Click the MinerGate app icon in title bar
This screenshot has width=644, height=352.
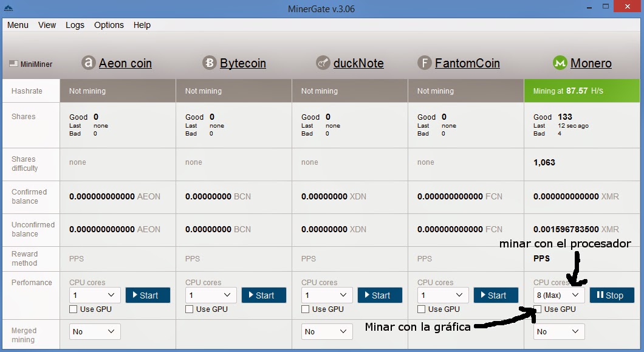point(9,8)
